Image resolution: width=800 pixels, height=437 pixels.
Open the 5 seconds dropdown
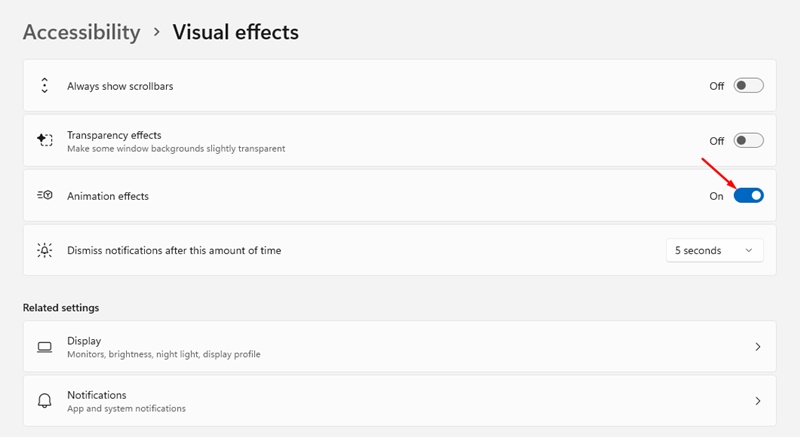(714, 250)
